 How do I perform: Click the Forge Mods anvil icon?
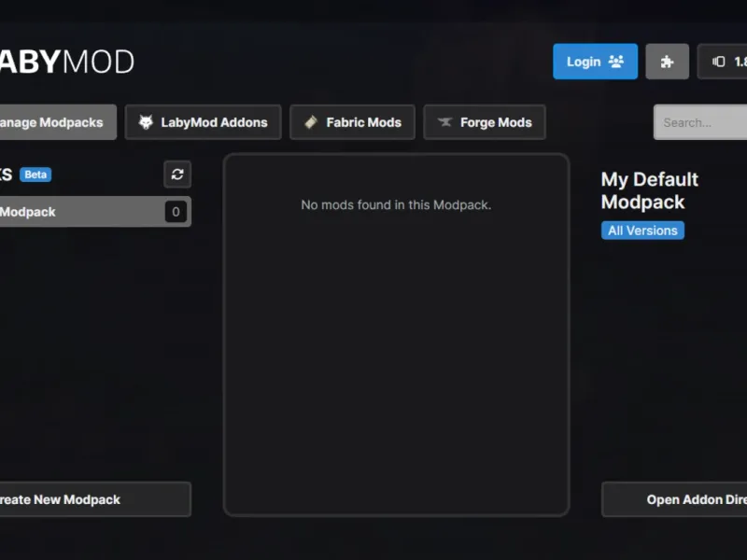click(x=445, y=122)
